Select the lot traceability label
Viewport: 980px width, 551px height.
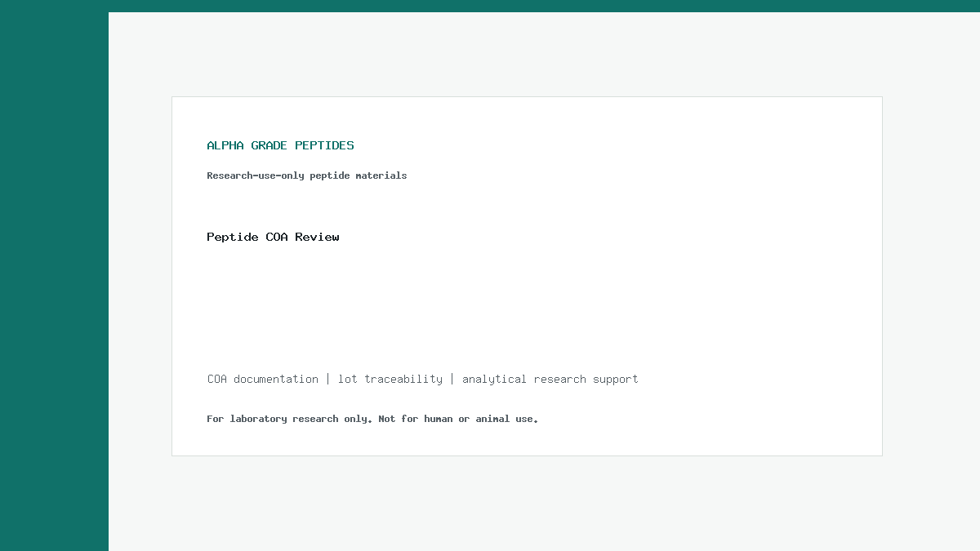pos(390,379)
